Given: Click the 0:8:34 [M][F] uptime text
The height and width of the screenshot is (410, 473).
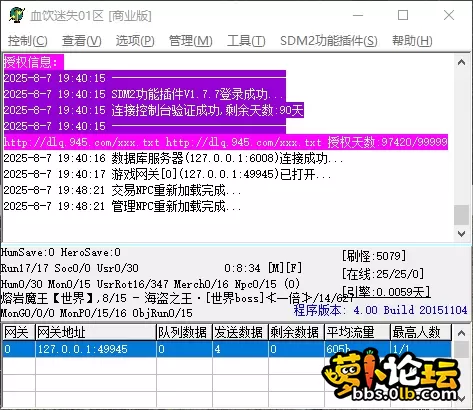Looking at the screenshot, I should [263, 268].
